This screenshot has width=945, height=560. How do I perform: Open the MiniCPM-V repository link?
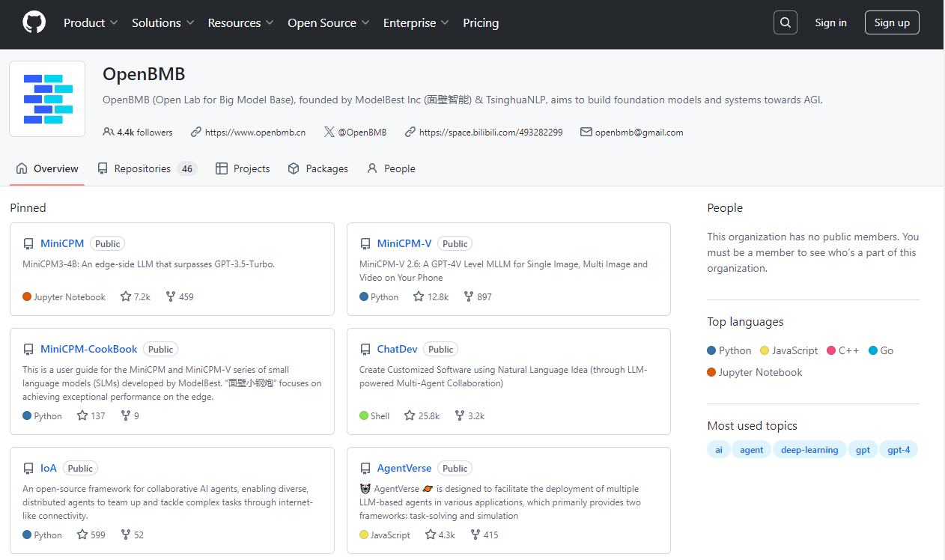click(x=404, y=244)
